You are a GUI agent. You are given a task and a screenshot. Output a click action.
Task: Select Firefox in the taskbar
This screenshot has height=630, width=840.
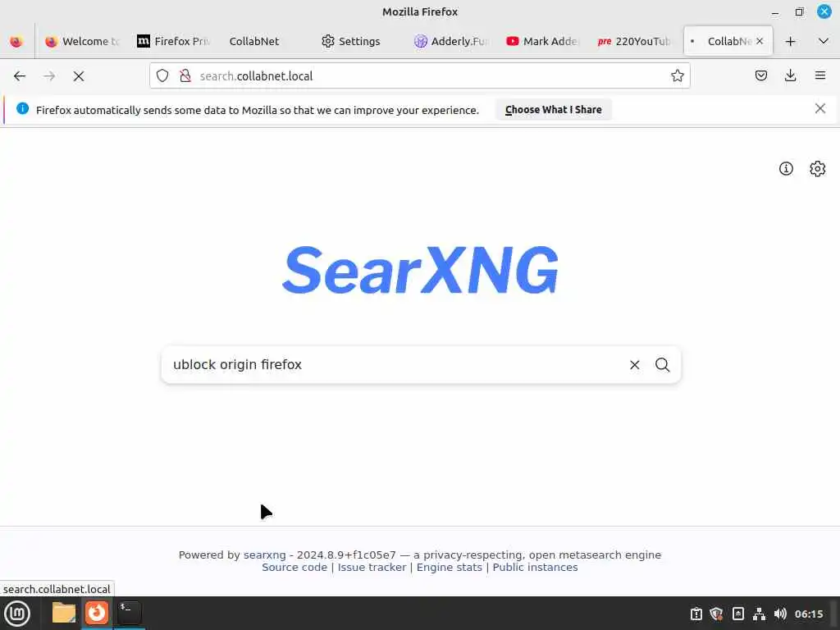click(x=97, y=613)
